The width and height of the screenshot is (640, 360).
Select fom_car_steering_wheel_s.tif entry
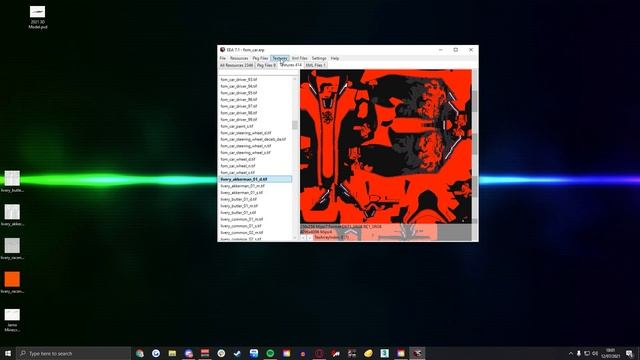(255, 153)
